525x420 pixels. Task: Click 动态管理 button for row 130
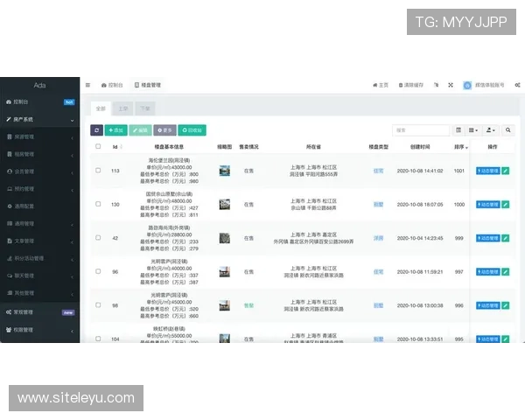tap(486, 205)
